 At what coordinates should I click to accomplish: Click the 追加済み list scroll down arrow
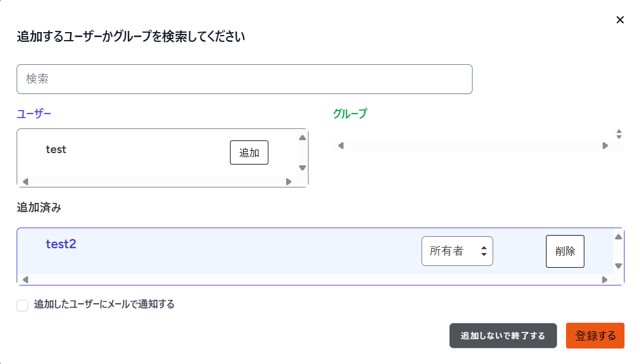coord(618,265)
